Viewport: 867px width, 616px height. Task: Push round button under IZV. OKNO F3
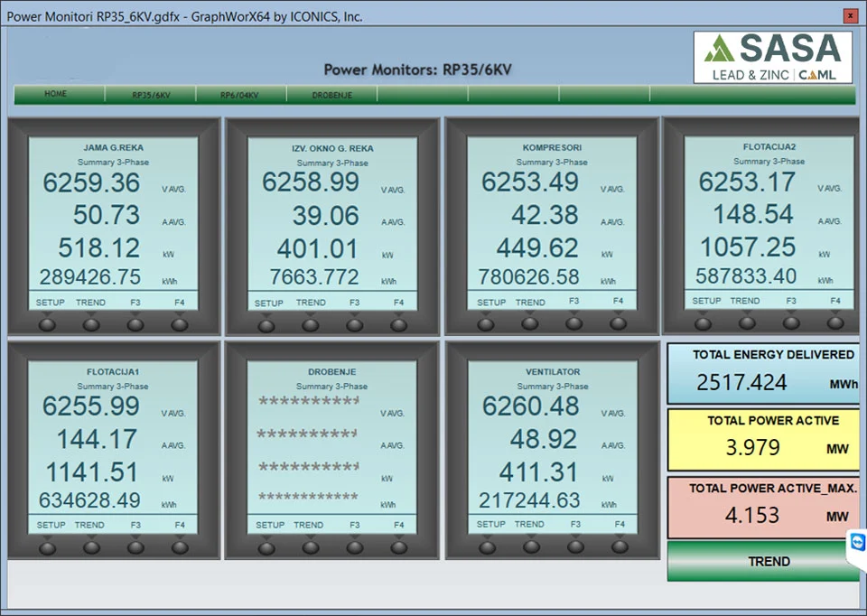(354, 325)
